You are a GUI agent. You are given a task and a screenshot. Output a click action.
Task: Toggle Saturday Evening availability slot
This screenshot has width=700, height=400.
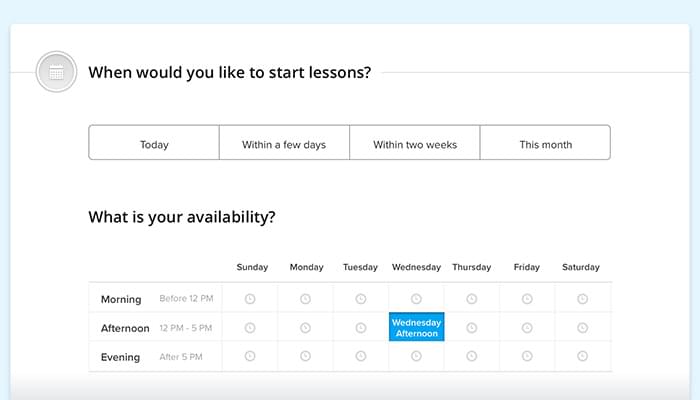582,357
